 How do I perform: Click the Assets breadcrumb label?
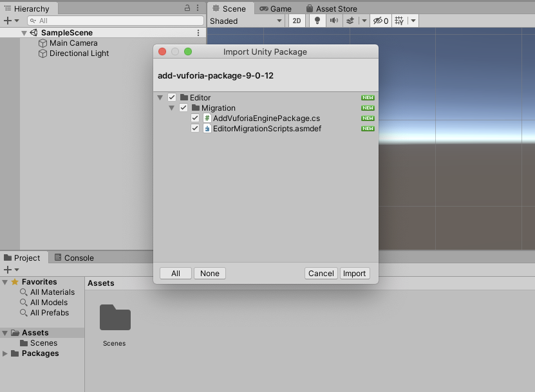pos(101,283)
